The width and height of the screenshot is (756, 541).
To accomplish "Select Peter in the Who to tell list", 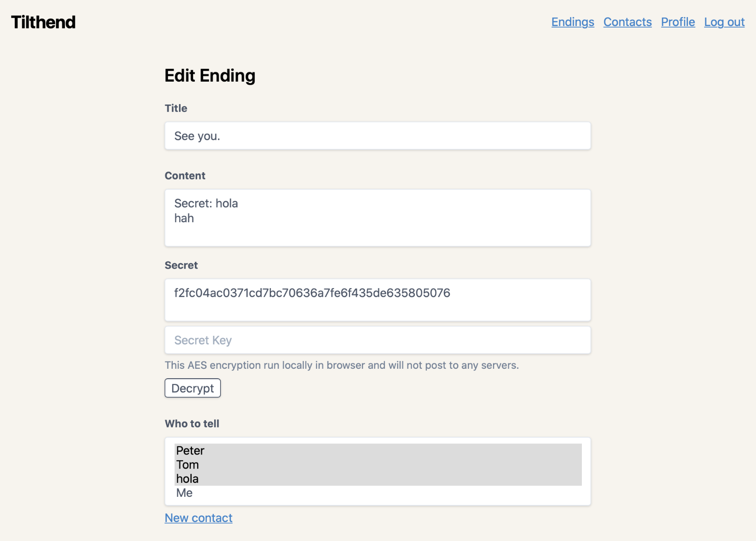I will (190, 450).
